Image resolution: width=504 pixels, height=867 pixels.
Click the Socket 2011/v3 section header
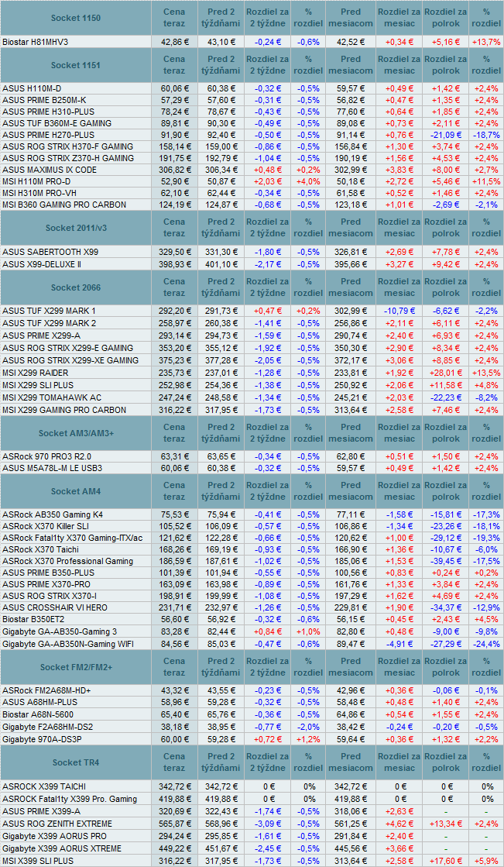75,228
